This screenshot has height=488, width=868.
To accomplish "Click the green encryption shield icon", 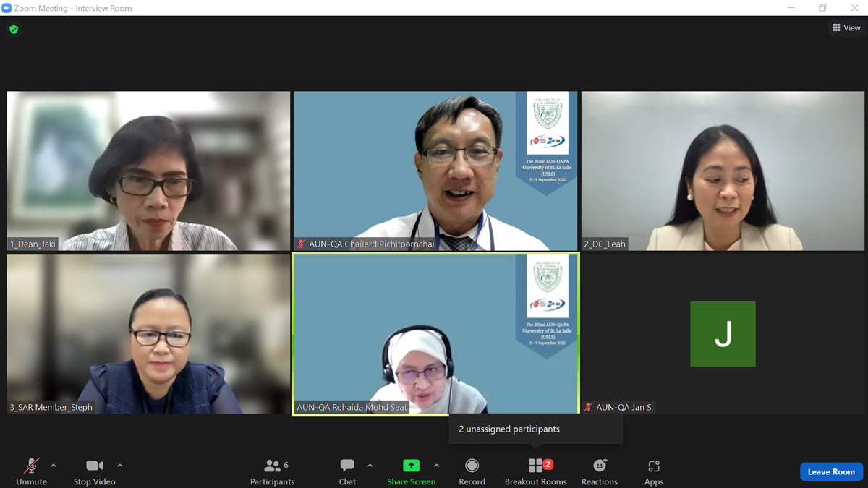I will coord(14,30).
